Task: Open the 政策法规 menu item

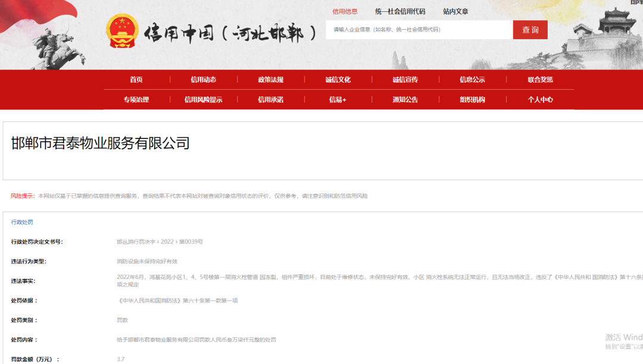Action: 271,80
